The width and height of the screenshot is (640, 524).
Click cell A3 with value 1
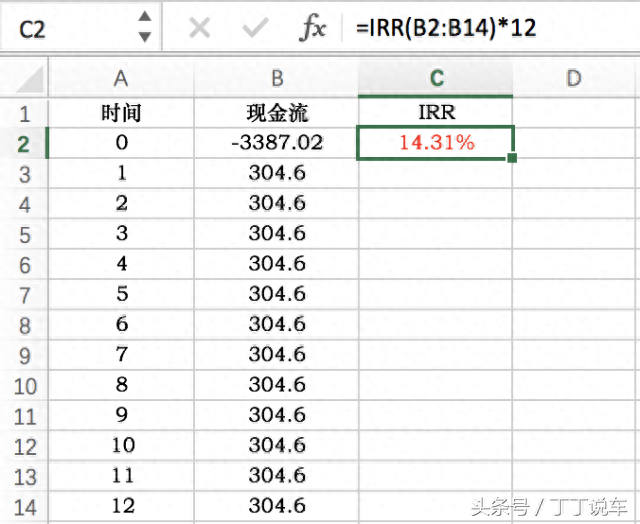point(121,173)
